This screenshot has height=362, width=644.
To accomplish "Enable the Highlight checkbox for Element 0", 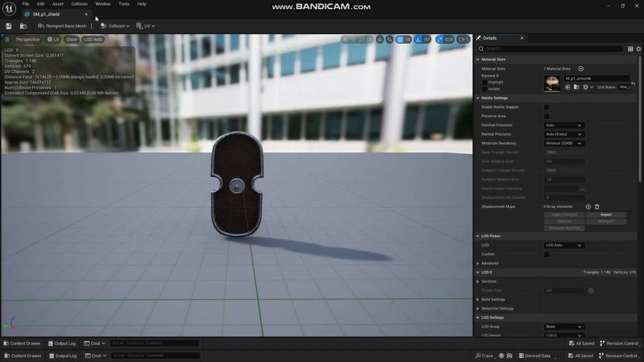I will (485, 82).
